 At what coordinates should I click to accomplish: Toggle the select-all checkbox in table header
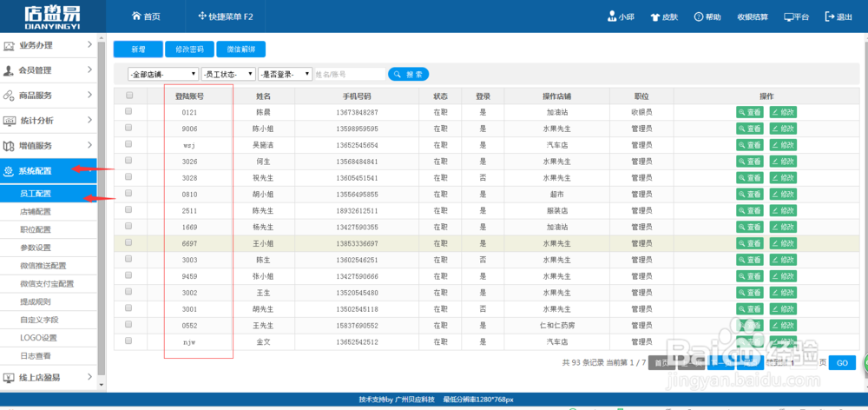[129, 96]
